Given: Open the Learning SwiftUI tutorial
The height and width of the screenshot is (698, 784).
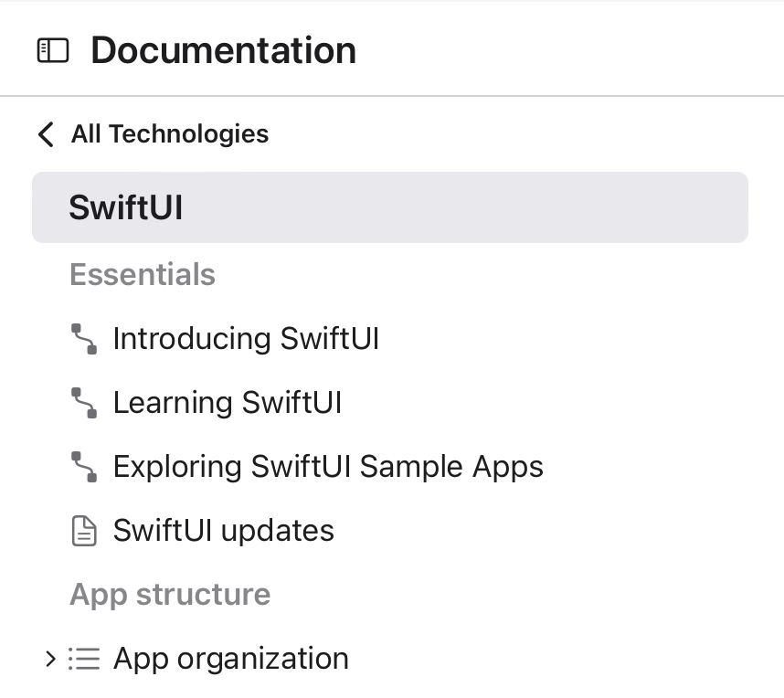Looking at the screenshot, I should click(227, 403).
